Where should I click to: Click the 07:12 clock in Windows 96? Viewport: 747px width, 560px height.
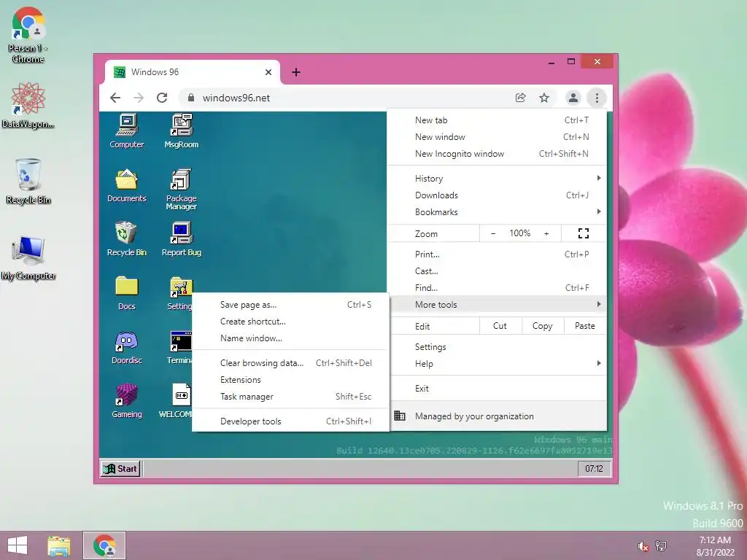[594, 469]
